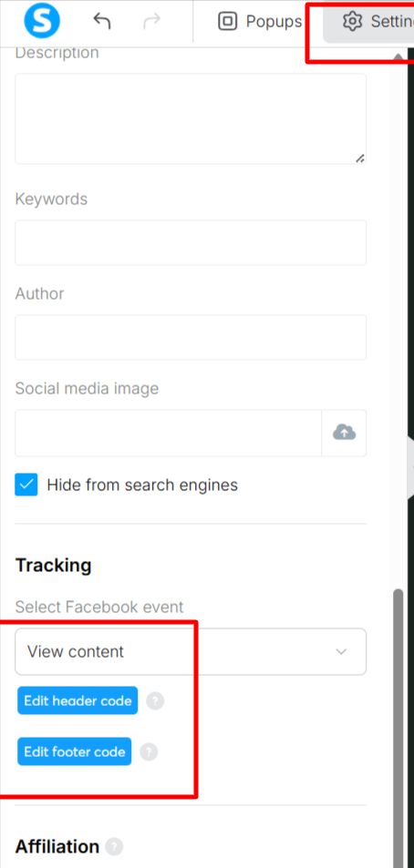Click the Popups square icon
Image resolution: width=414 pixels, height=868 pixels.
[x=227, y=22]
